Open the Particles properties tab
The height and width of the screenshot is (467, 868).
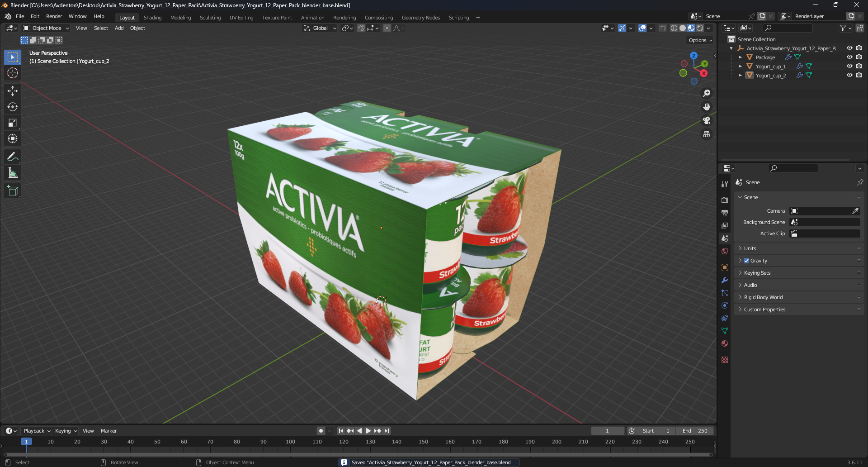click(x=725, y=293)
